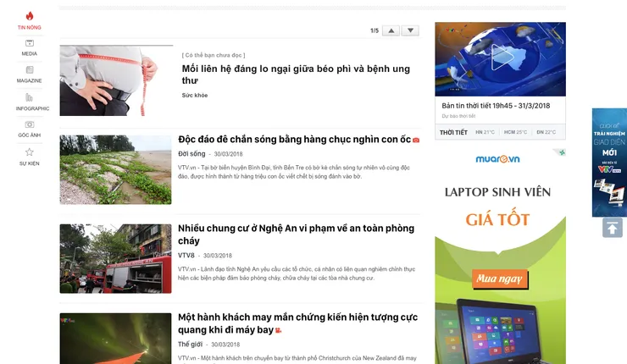Viewport: 627px width, 364px height.
Task: Open the Media sidebar icon
Action: pos(30,43)
